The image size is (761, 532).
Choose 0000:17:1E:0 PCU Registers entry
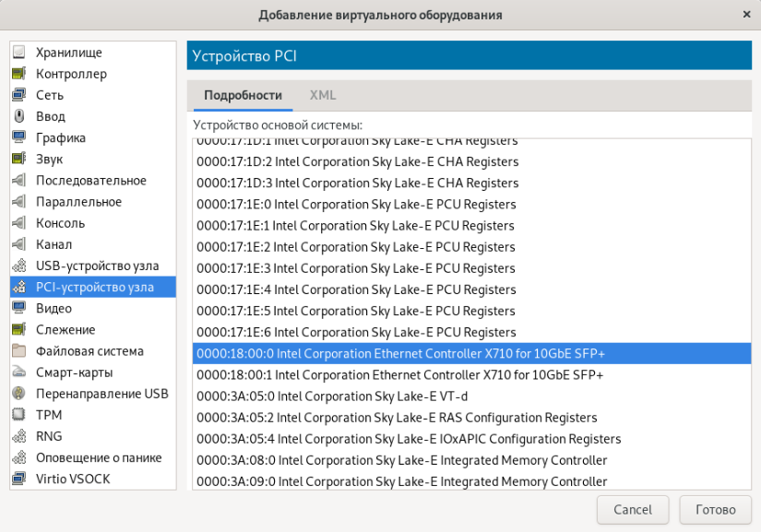click(x=356, y=205)
